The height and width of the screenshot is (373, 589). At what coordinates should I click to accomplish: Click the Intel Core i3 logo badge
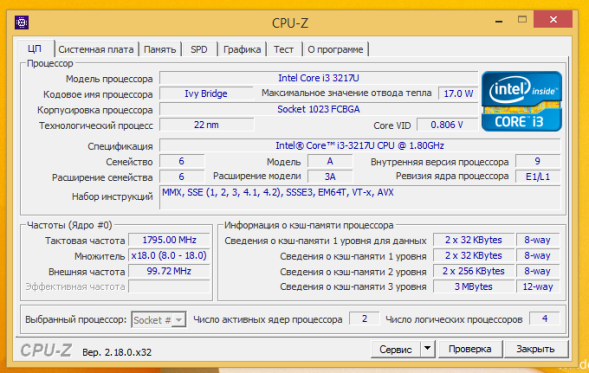coord(522,101)
